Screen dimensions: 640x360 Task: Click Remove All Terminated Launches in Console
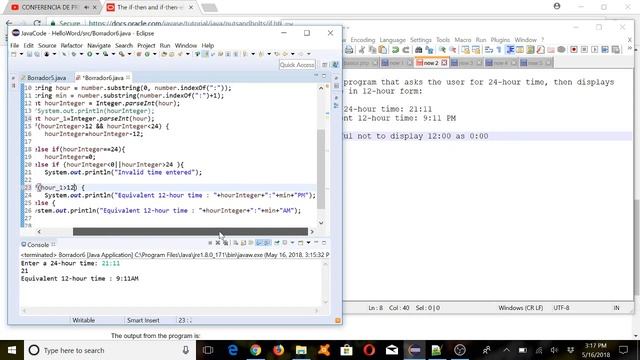pyautogui.click(x=225, y=243)
